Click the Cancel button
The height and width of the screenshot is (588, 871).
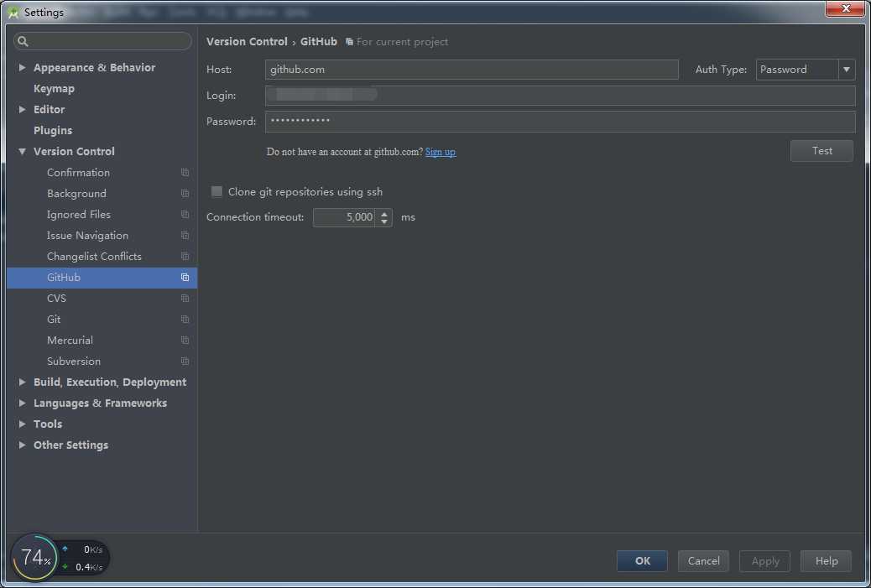coord(703,561)
